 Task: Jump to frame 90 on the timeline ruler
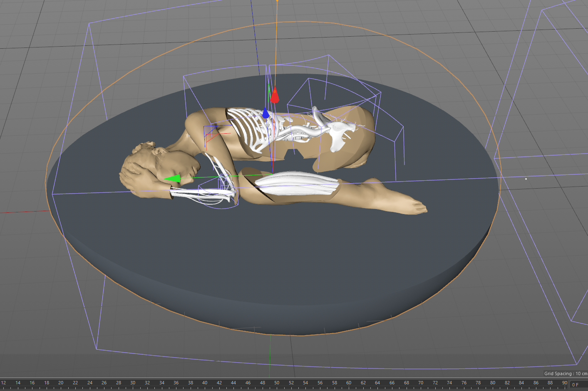pos(565,383)
